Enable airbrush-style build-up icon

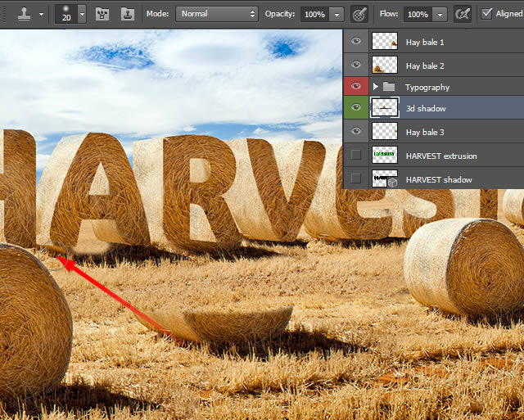pyautogui.click(x=463, y=15)
